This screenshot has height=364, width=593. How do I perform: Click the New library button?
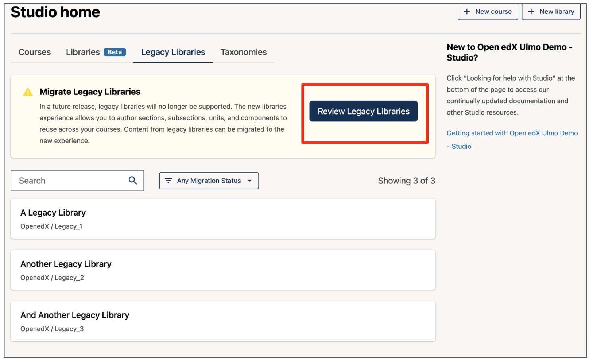coord(551,11)
